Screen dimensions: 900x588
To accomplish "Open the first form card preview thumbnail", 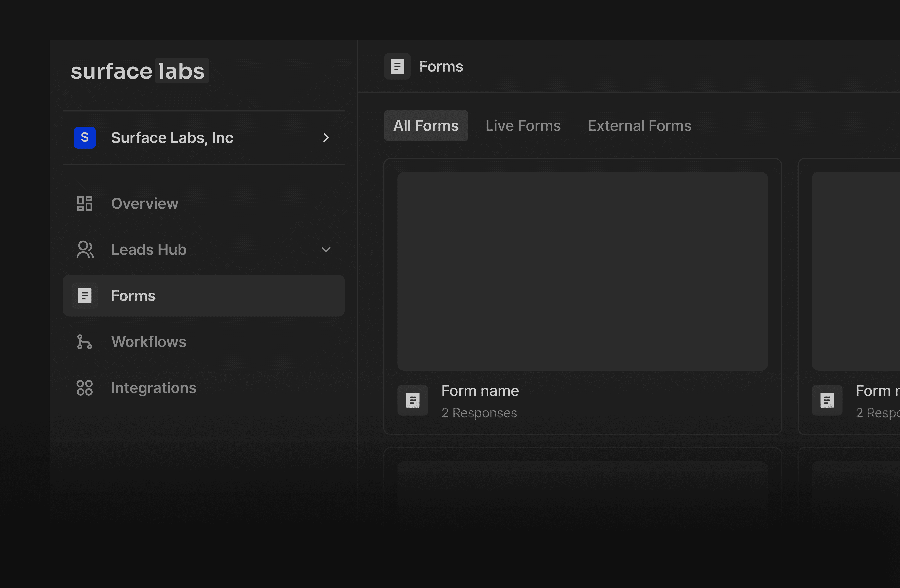I will 583,272.
